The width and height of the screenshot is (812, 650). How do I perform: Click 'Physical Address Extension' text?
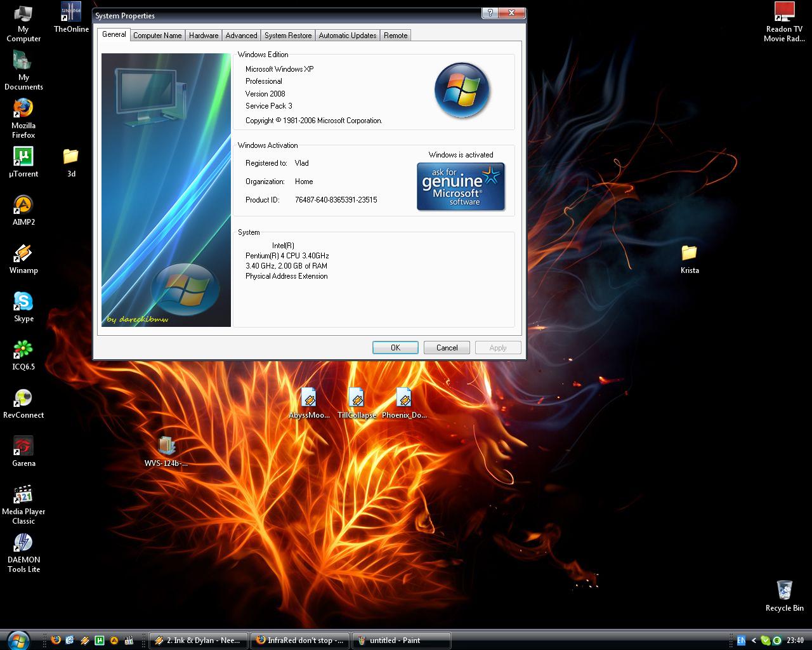[287, 276]
